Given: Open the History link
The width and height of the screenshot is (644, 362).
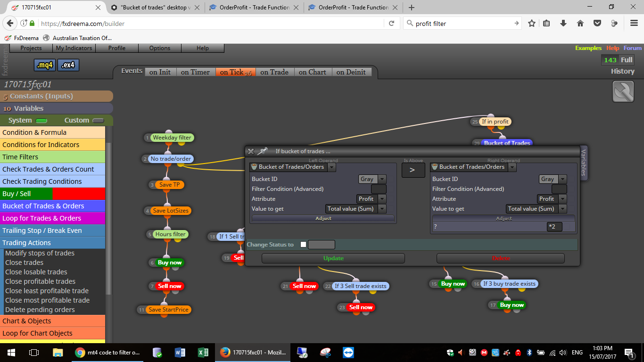Looking at the screenshot, I should pyautogui.click(x=622, y=71).
